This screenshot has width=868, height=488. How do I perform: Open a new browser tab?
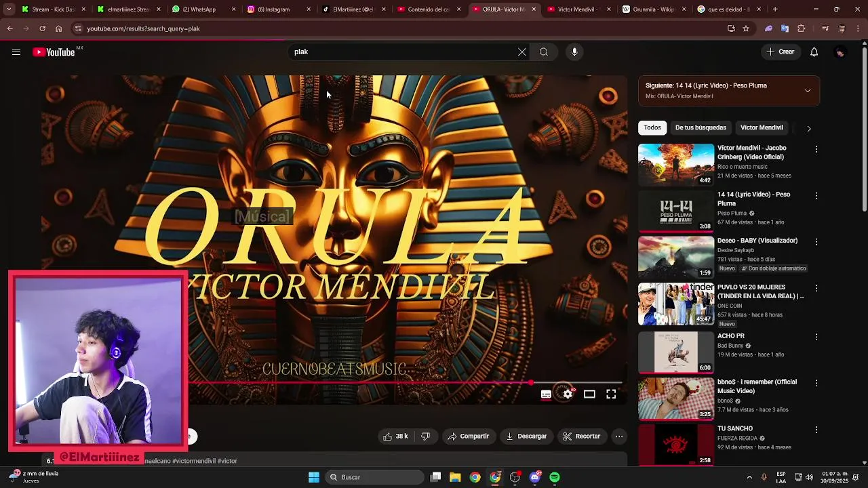pos(775,9)
